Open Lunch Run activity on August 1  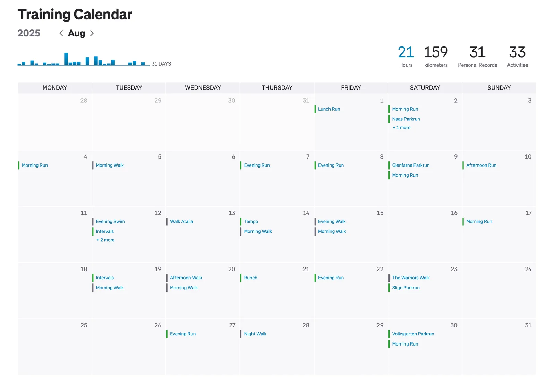tap(329, 109)
